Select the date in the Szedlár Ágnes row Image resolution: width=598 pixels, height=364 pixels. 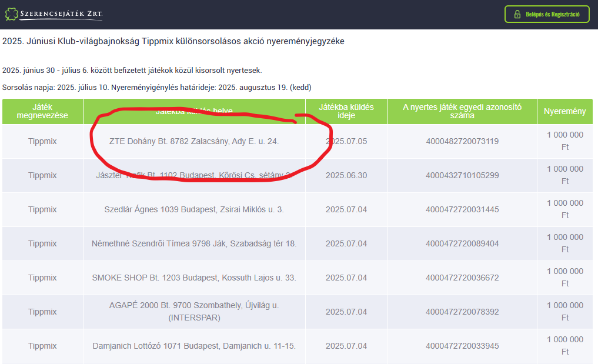click(346, 209)
